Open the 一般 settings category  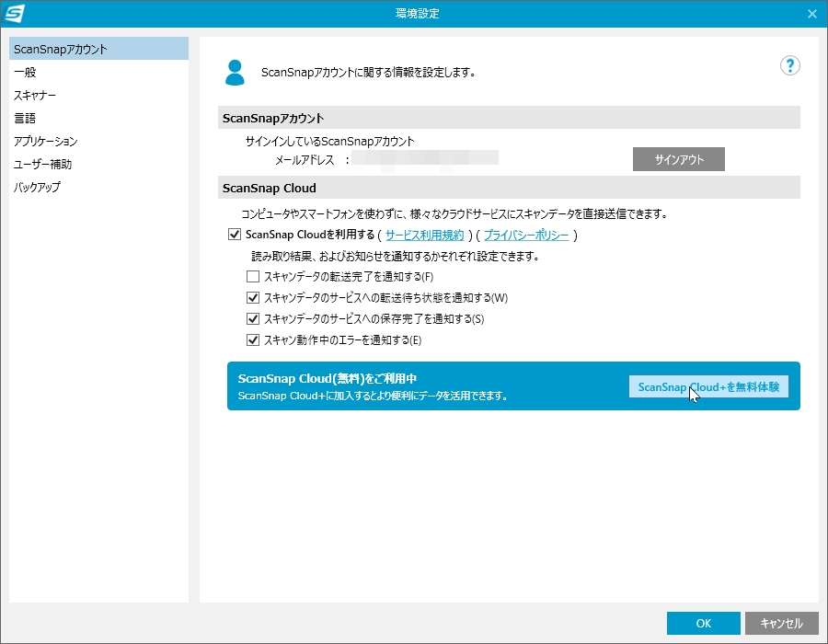[98, 72]
